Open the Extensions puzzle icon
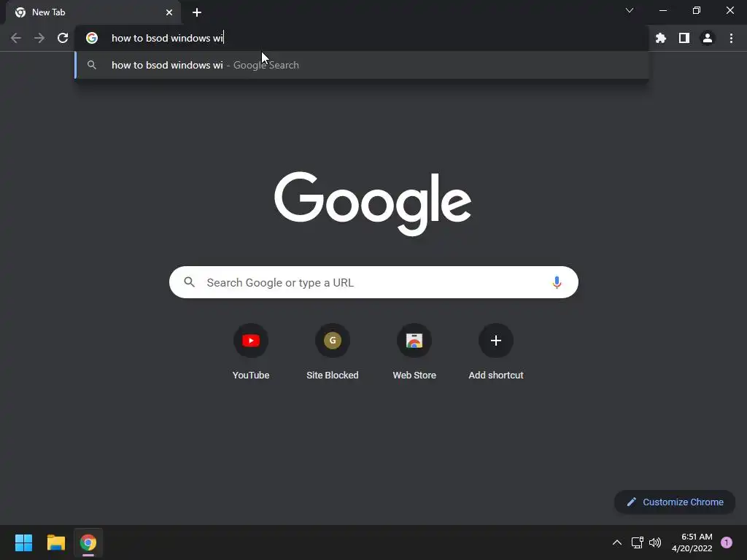This screenshot has height=560, width=747. click(661, 38)
